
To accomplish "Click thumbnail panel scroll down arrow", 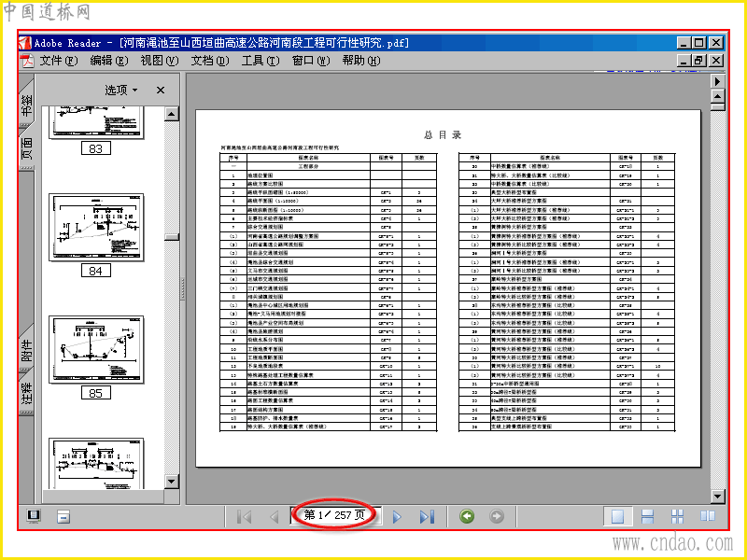I will click(x=172, y=482).
